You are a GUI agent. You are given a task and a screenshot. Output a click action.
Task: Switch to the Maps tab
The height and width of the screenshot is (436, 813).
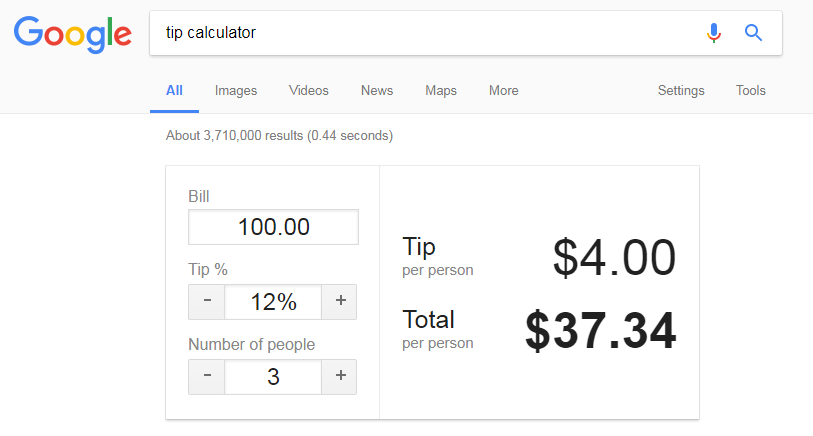pos(441,90)
